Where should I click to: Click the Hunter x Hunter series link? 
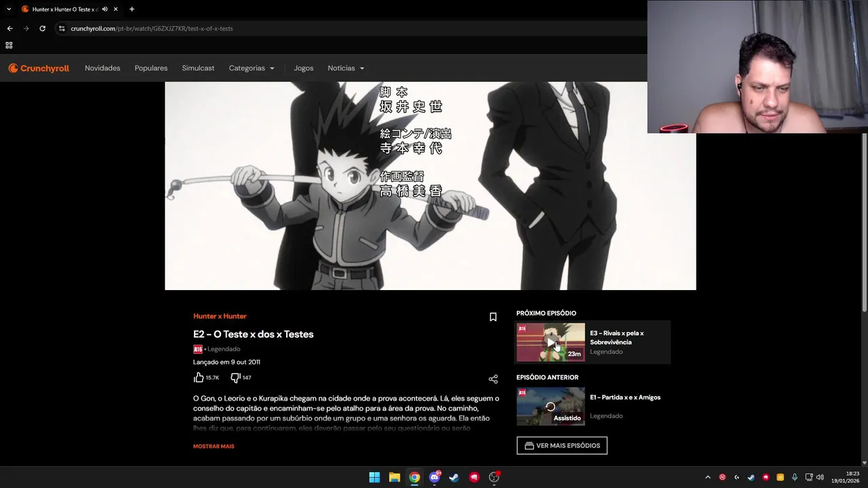coord(220,317)
